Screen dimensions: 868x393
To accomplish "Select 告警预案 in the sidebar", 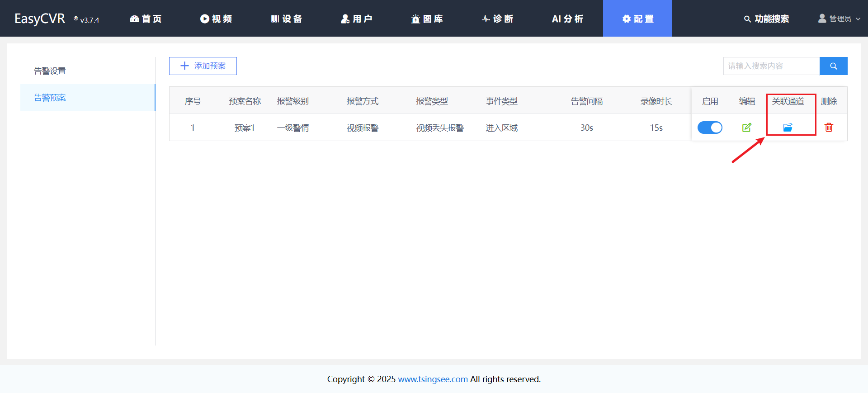I will click(50, 98).
